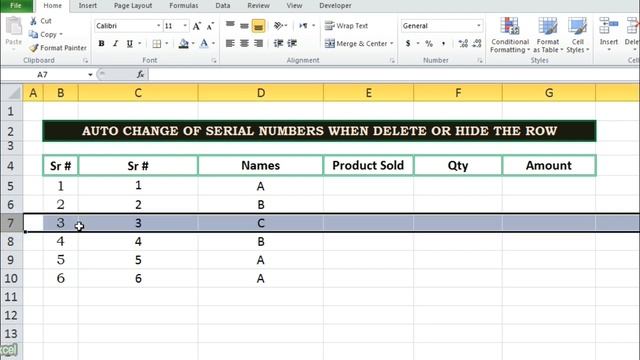The image size is (640, 360).
Task: Click the Insert Function fx icon
Action: click(x=140, y=74)
